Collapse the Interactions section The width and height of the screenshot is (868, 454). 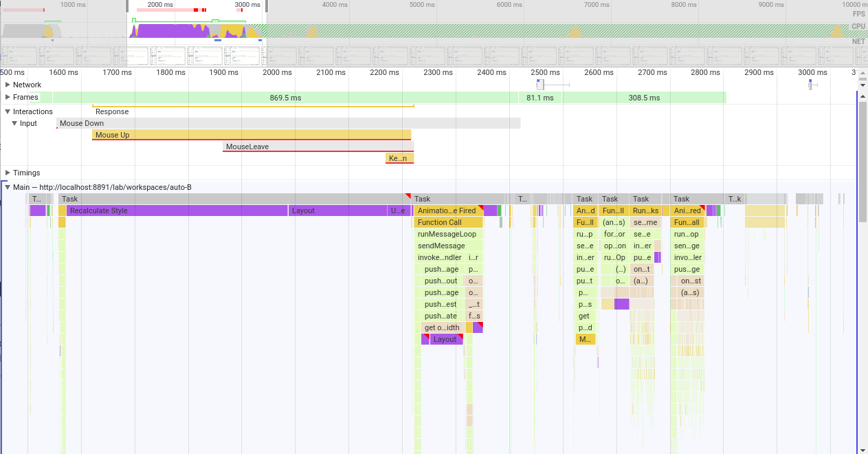pos(6,111)
